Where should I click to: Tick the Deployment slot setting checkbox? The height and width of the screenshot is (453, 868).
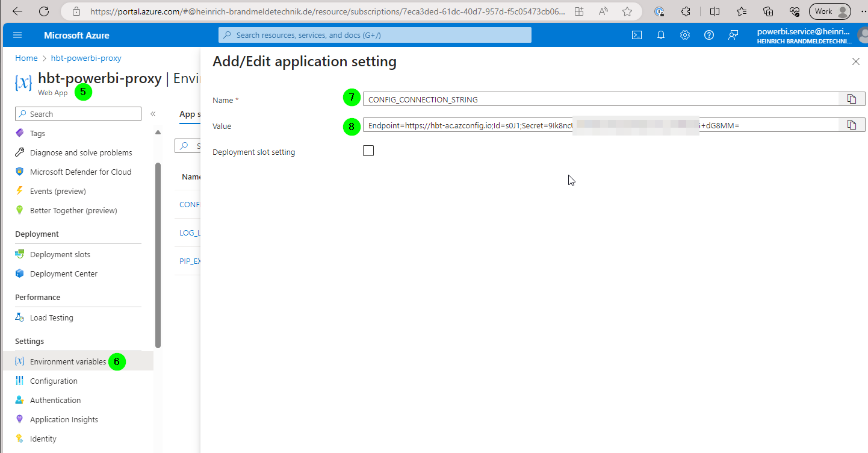click(368, 151)
